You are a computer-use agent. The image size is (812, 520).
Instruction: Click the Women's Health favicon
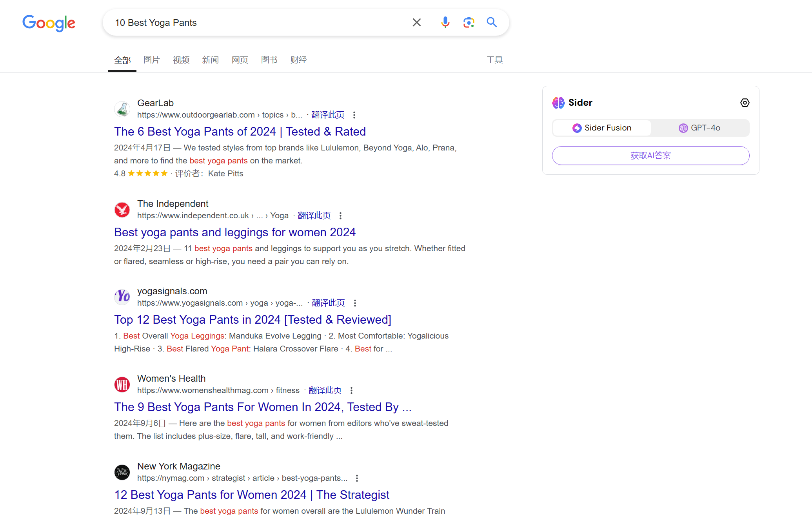coord(122,384)
